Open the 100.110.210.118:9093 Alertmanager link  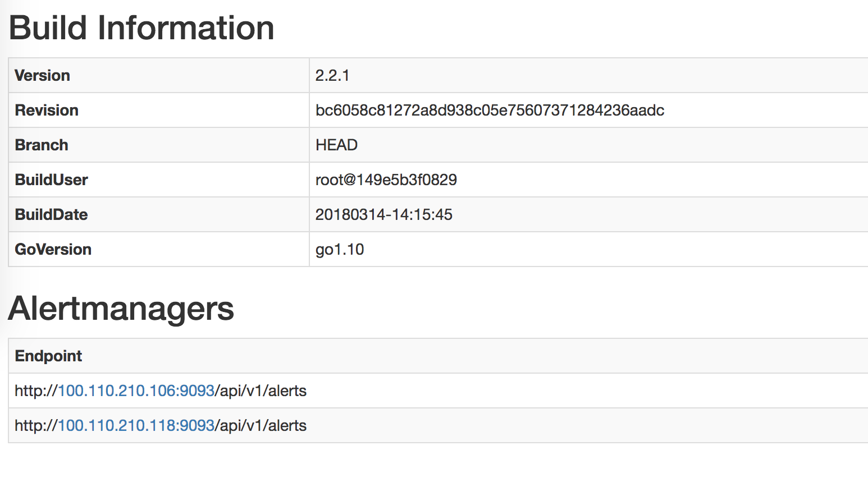pyautogui.click(x=136, y=425)
